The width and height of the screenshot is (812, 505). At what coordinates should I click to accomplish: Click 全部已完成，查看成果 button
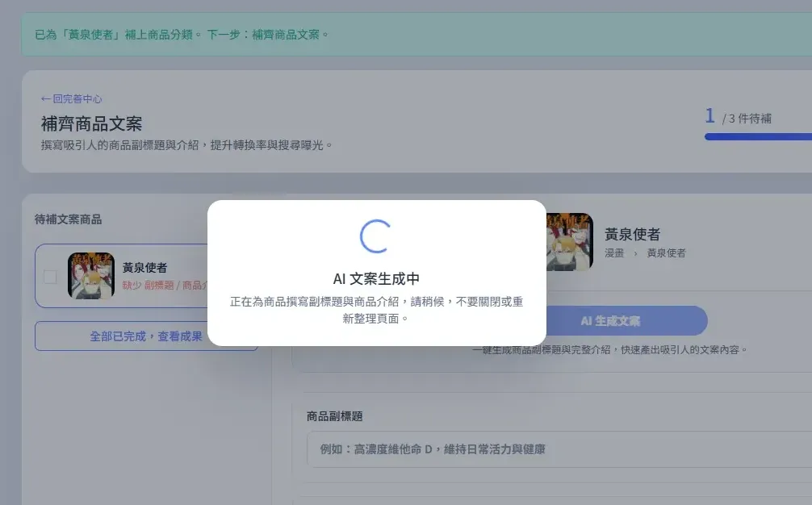coord(146,336)
